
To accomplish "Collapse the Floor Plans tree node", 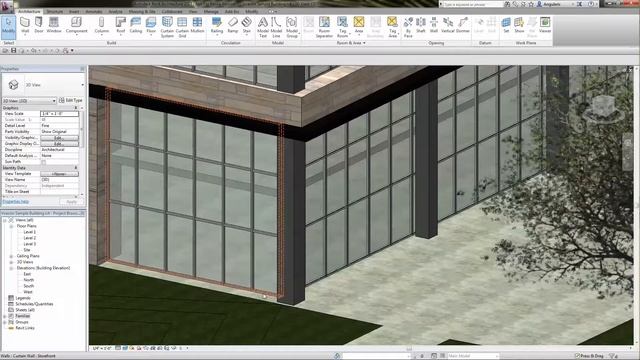I will pos(11,226).
